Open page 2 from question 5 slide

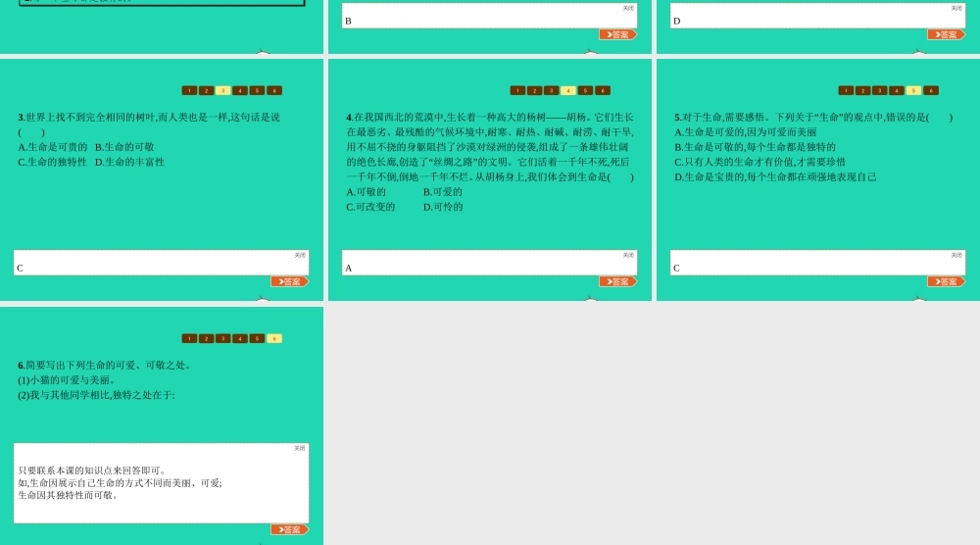click(862, 90)
